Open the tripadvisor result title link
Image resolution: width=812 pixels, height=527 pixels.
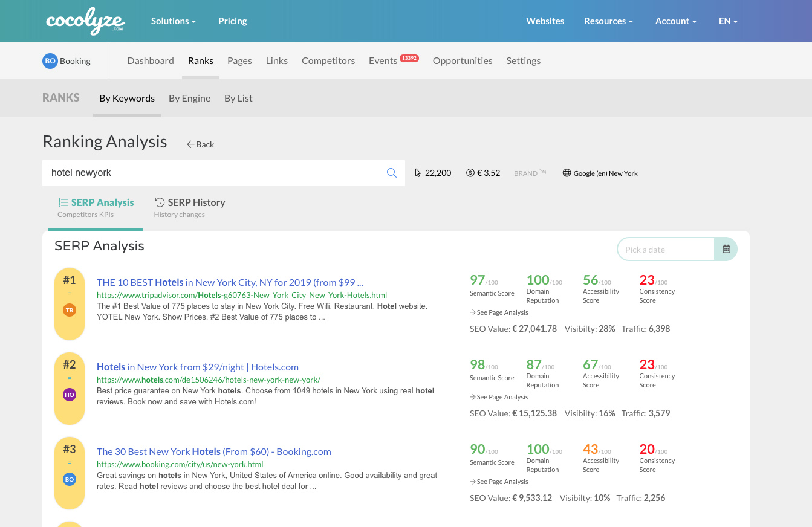click(230, 282)
